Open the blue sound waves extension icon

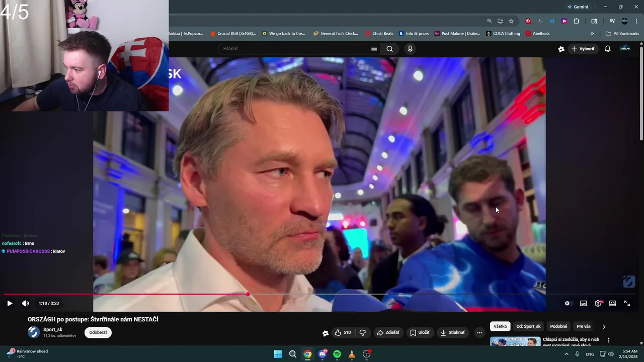tap(552, 21)
